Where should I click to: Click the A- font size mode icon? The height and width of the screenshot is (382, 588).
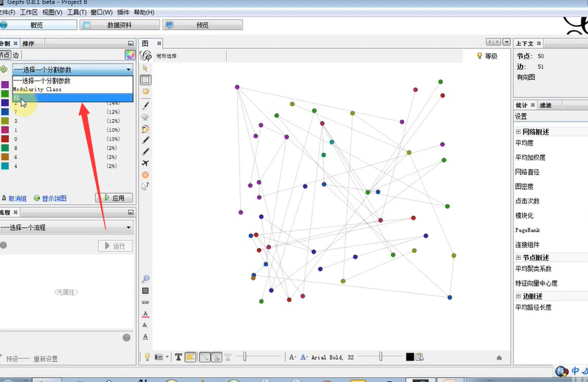[x=292, y=357]
